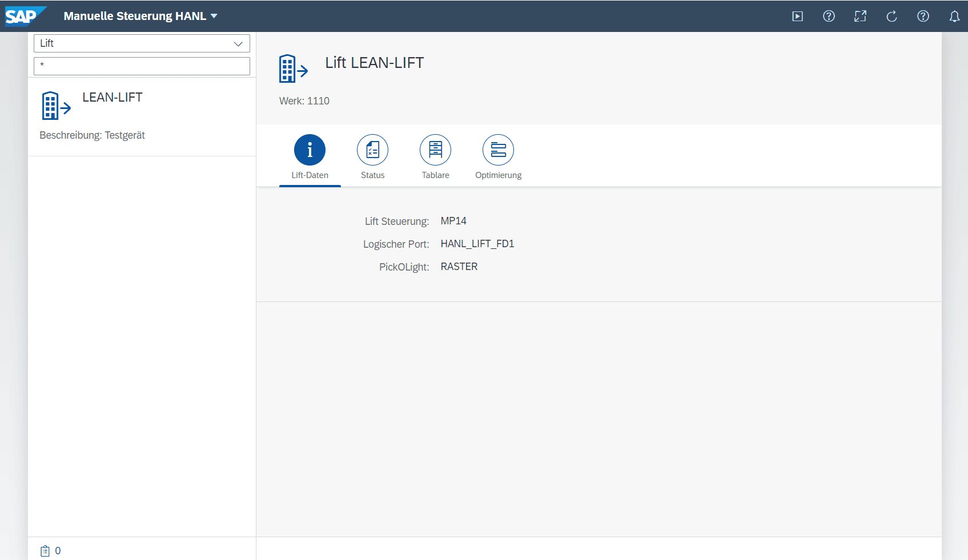Click the Werk: 1110 text
This screenshot has height=560, width=968.
point(304,101)
